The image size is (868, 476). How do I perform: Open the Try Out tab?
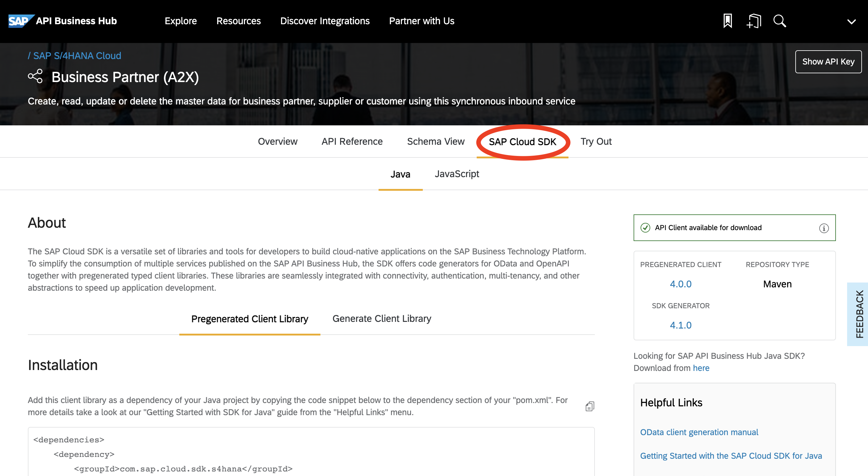(596, 141)
